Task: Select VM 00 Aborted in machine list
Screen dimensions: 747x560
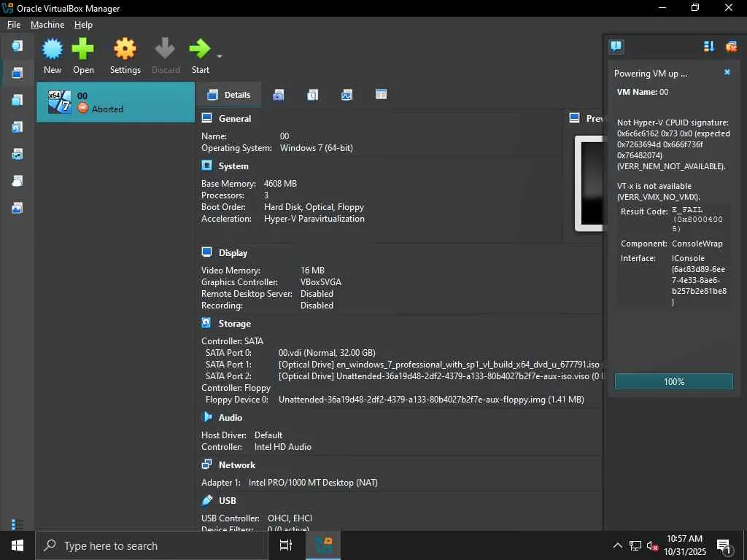Action: pyautogui.click(x=116, y=102)
